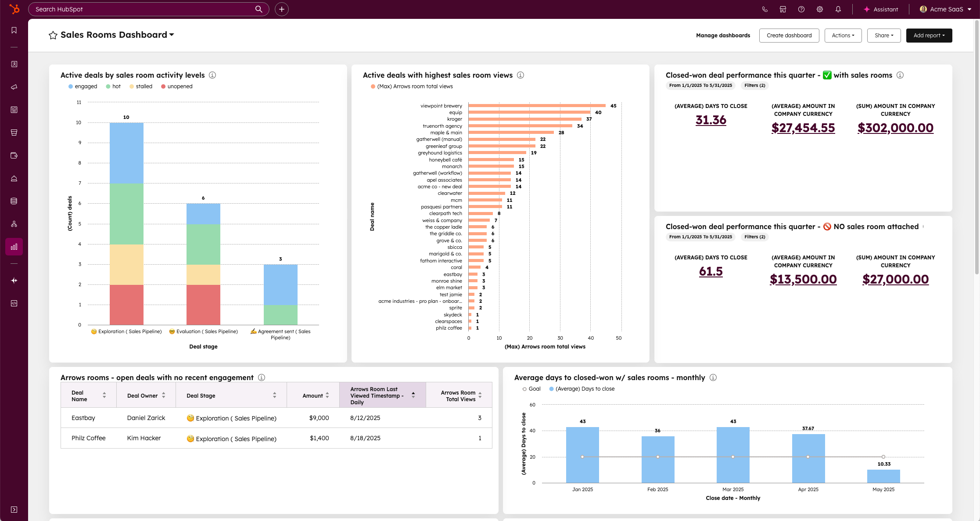Open the marketplace storefront icon
980x521 pixels.
pyautogui.click(x=783, y=9)
